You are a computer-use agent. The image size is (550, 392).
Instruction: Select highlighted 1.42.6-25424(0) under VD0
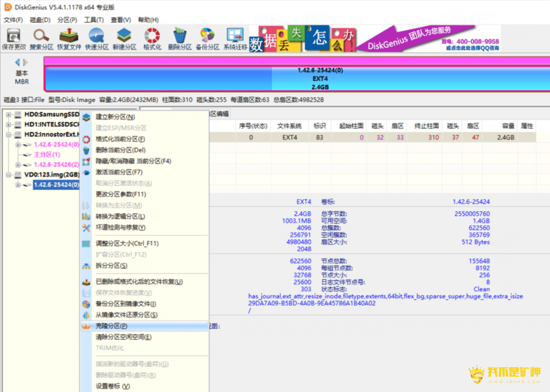pos(56,184)
